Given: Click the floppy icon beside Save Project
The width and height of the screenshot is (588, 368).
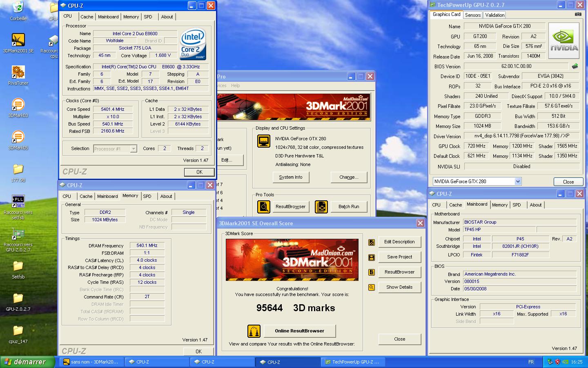Looking at the screenshot, I should [372, 257].
